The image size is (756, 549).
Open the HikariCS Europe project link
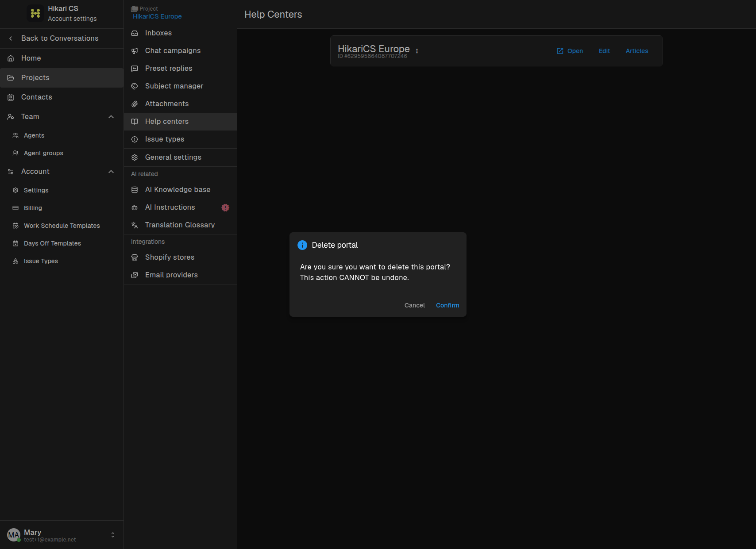point(157,16)
